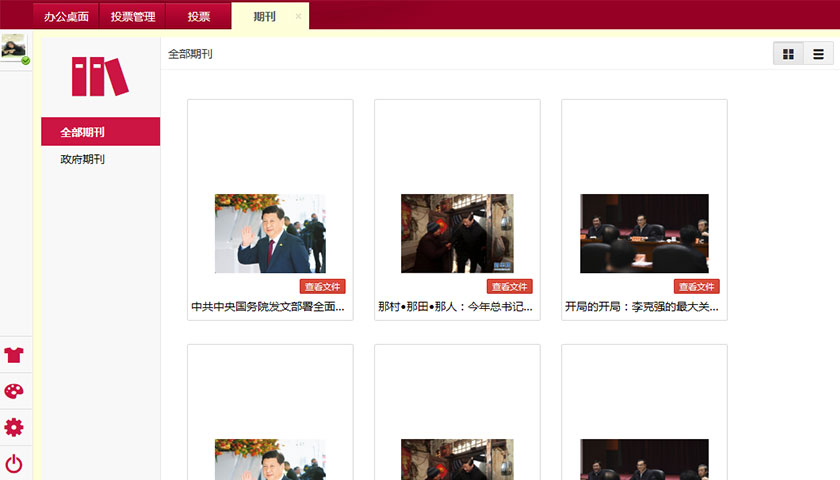Click the 全部期刊 heading above the journal grid
840x480 pixels.
(190, 54)
